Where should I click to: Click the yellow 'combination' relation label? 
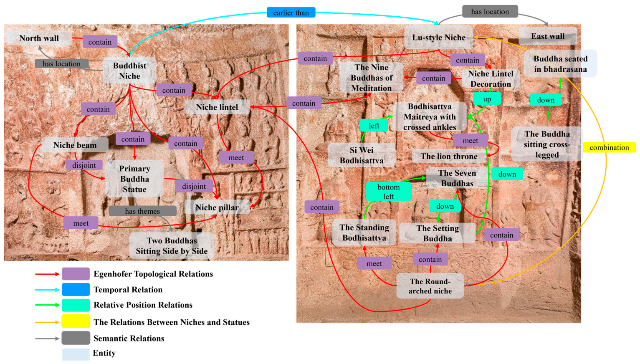609,147
